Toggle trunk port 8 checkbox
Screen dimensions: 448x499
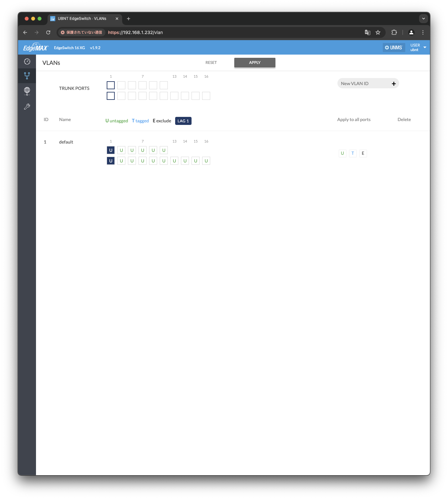142,96
